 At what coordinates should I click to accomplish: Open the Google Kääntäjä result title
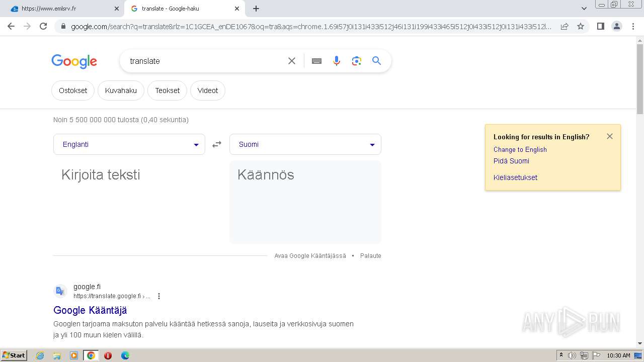point(90,310)
